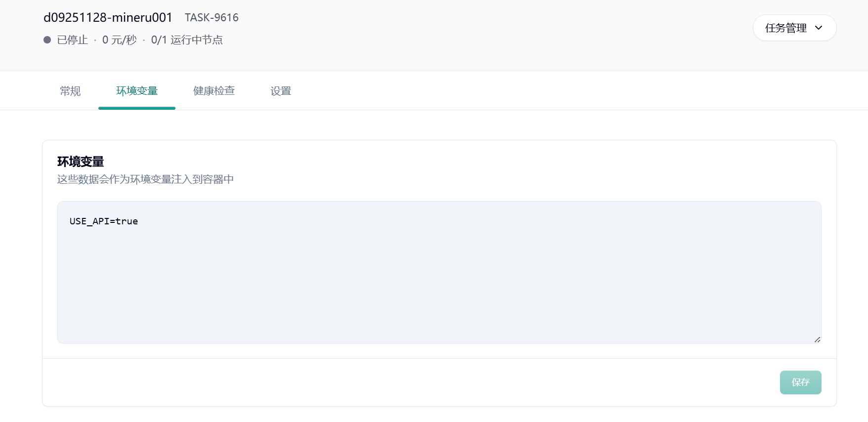Click inside the environment variables text area
The width and height of the screenshot is (868, 422).
(439, 272)
